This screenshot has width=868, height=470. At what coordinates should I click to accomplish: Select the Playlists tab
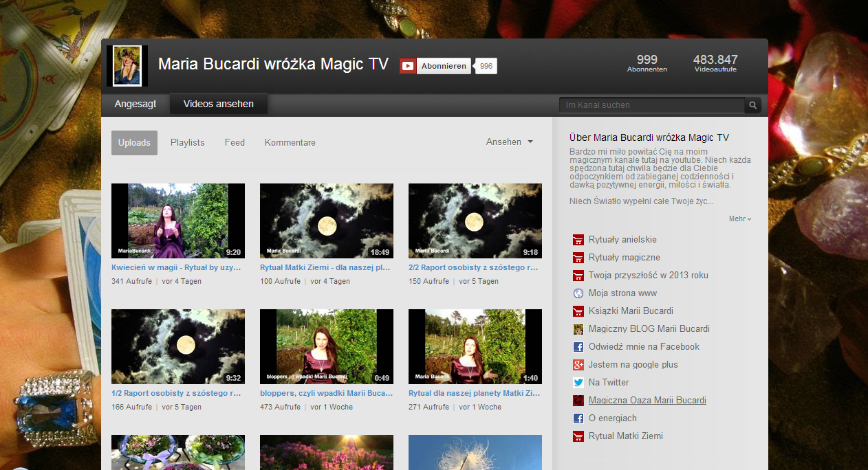pos(188,143)
